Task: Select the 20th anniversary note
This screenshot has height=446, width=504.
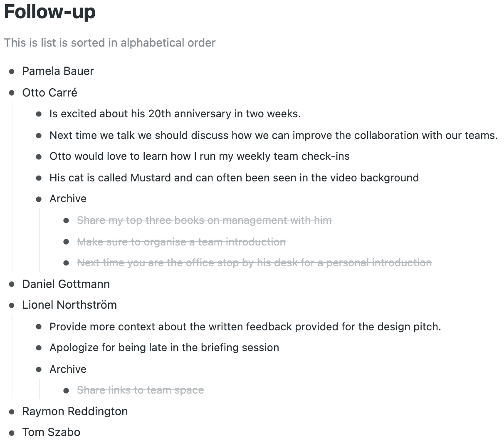Action: click(175, 114)
